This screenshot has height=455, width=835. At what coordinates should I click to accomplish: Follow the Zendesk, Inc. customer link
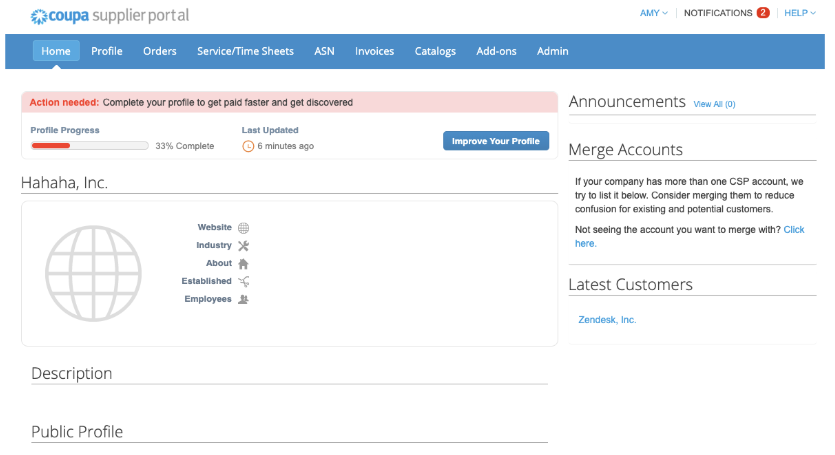click(x=607, y=320)
